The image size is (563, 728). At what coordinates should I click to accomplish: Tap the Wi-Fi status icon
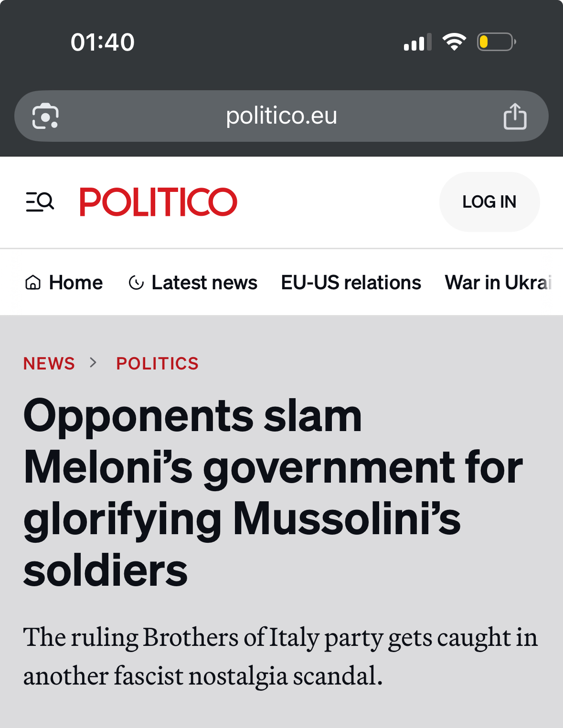coord(454,42)
